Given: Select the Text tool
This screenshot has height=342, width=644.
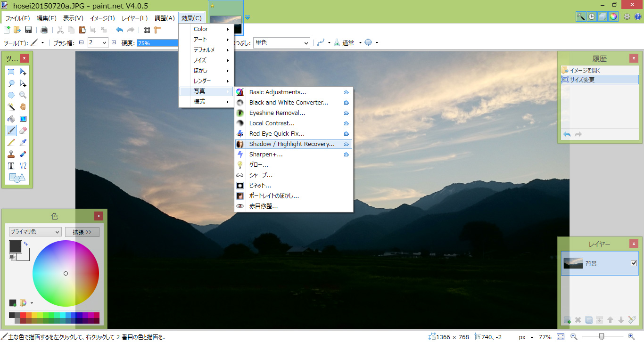Looking at the screenshot, I should pyautogui.click(x=11, y=166).
